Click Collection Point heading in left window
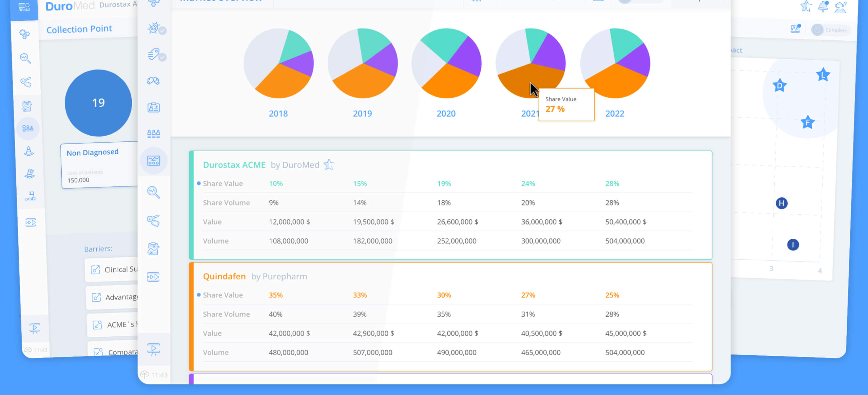Screen dimensions: 868x395 coord(79,29)
